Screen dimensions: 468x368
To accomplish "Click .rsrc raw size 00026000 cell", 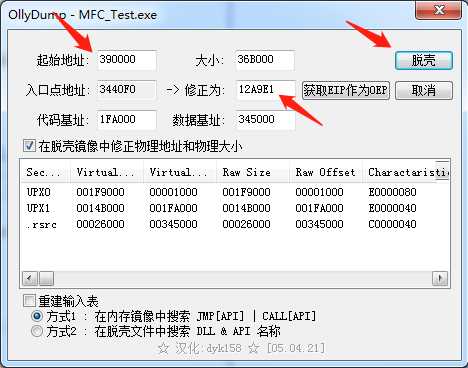I will (x=246, y=224).
